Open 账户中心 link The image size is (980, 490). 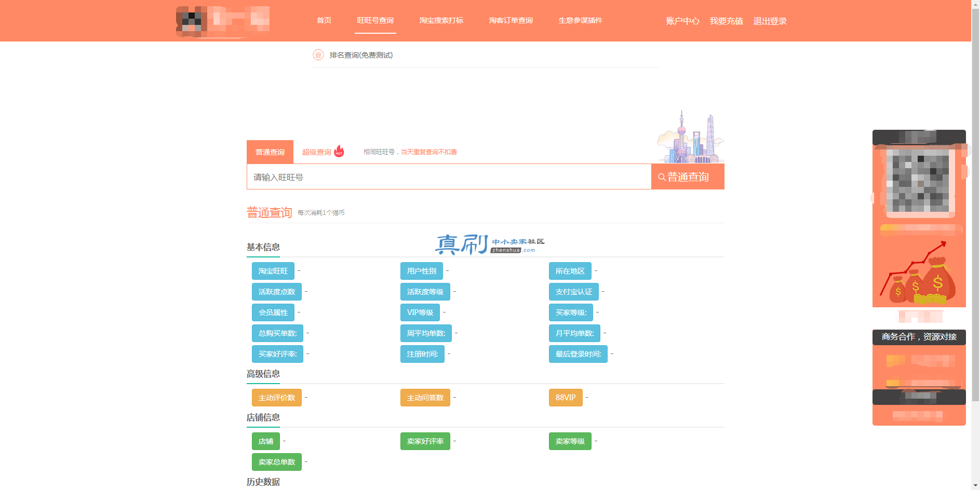(683, 21)
